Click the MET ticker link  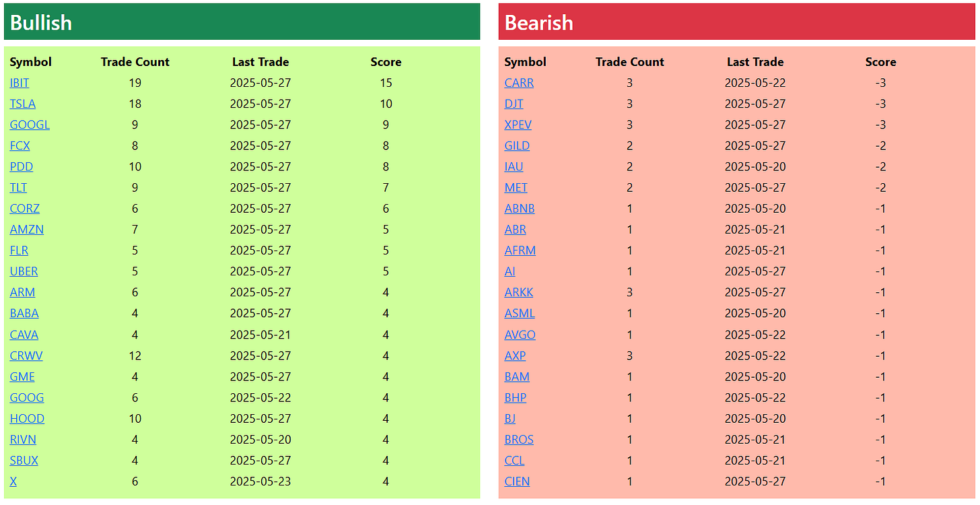[516, 187]
